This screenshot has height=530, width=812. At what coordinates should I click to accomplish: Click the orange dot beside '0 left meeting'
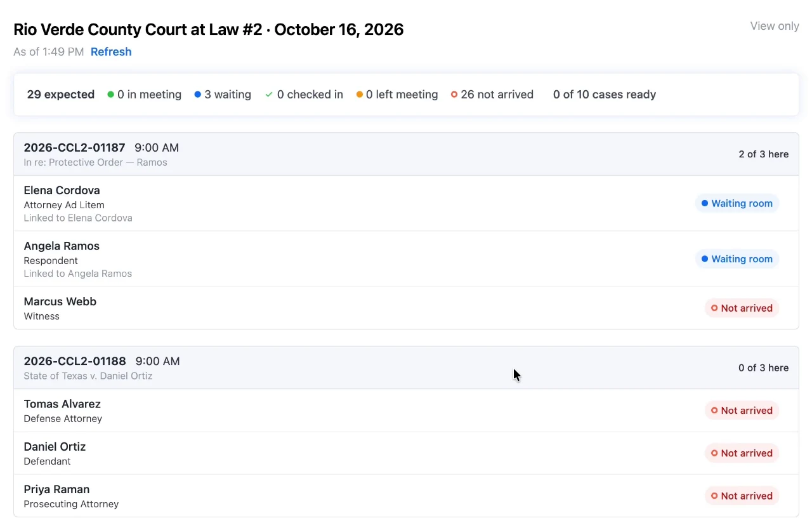click(x=360, y=95)
